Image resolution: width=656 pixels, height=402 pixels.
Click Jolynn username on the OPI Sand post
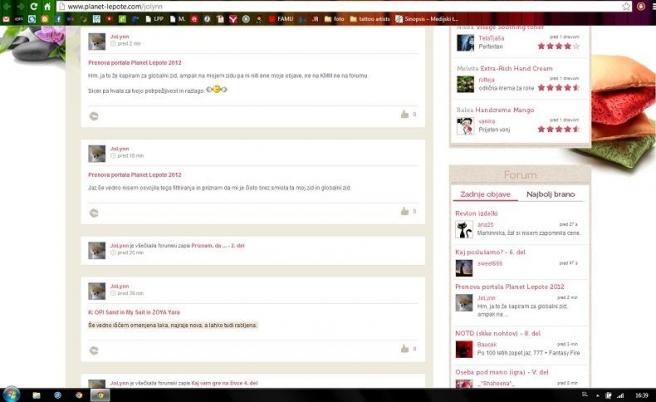click(x=120, y=286)
